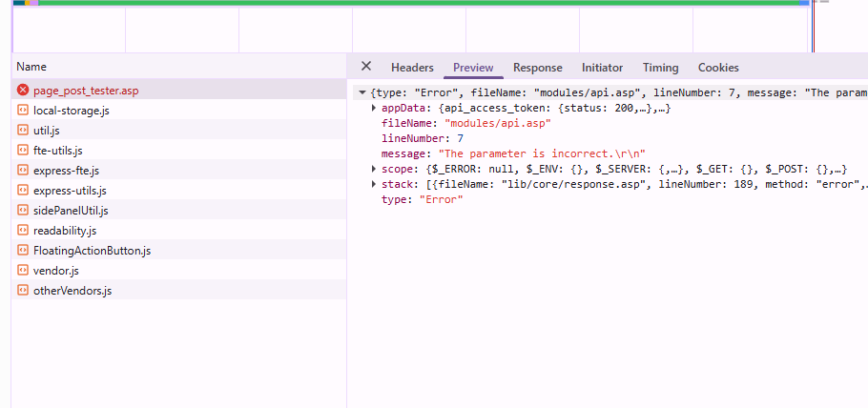Image resolution: width=868 pixels, height=408 pixels.
Task: Click the script icon next to local-storage.js
Action: click(23, 111)
